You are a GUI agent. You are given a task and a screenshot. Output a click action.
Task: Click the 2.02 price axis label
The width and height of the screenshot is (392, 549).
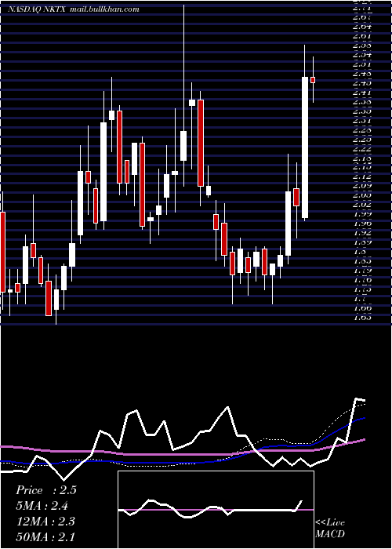(x=362, y=205)
